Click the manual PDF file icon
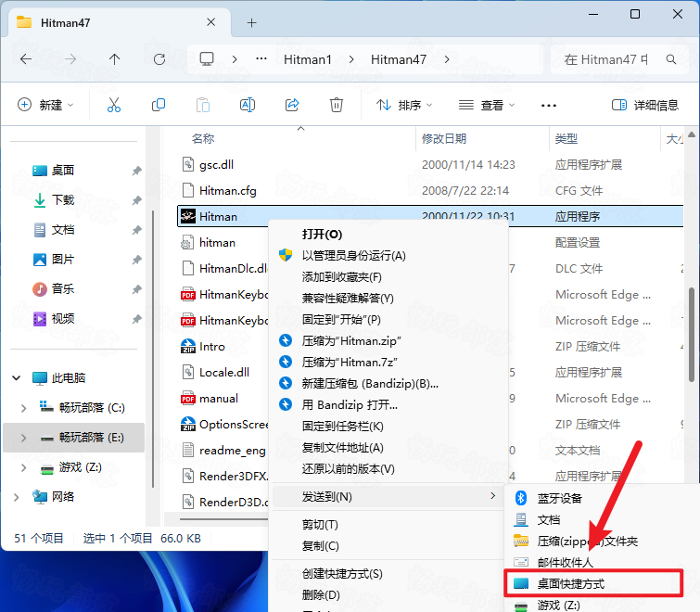Image resolution: width=700 pixels, height=612 pixels. [x=188, y=398]
